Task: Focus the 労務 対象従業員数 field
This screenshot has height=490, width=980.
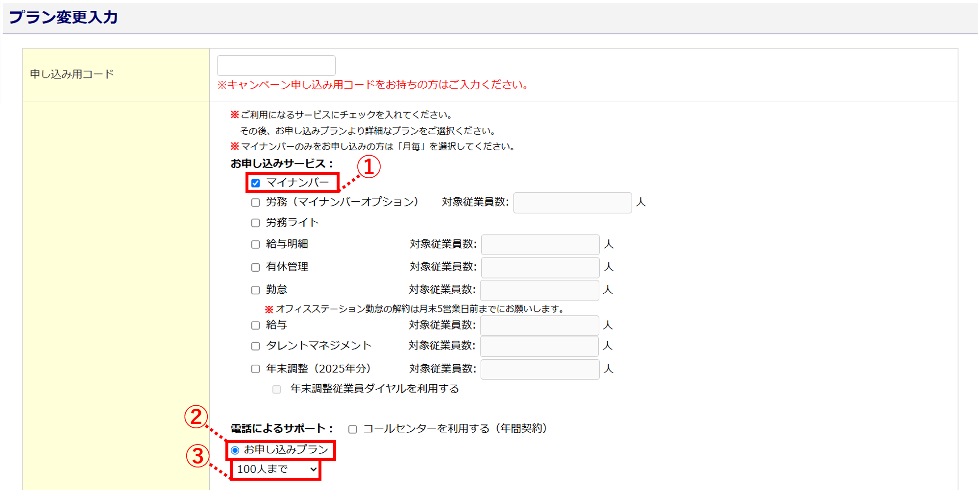Action: 572,203
